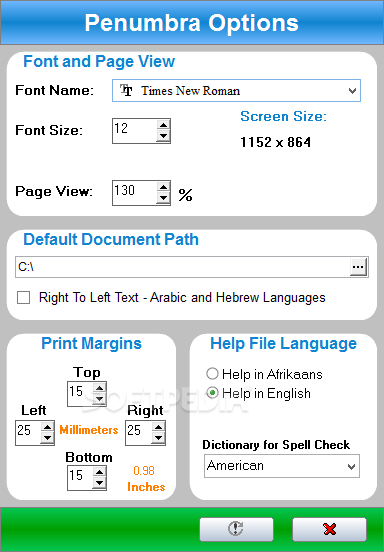This screenshot has height=552, width=384.
Task: Click the Help File Language heading
Action: (x=283, y=344)
